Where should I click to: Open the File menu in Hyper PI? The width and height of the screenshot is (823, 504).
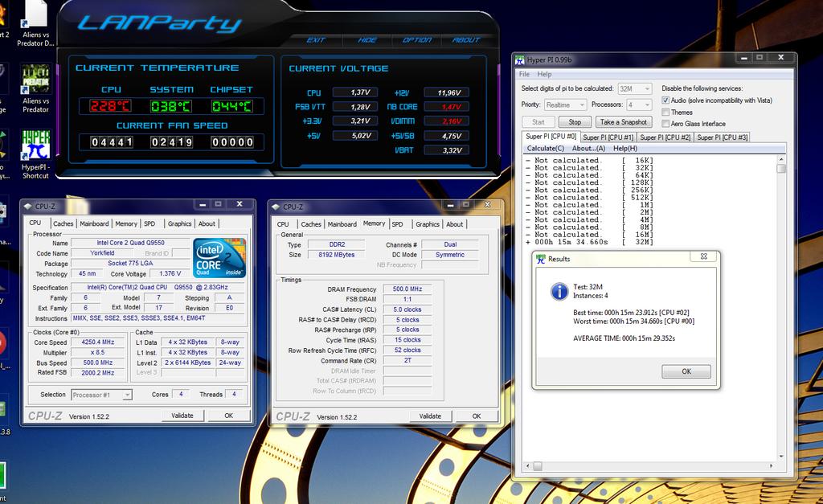(524, 74)
